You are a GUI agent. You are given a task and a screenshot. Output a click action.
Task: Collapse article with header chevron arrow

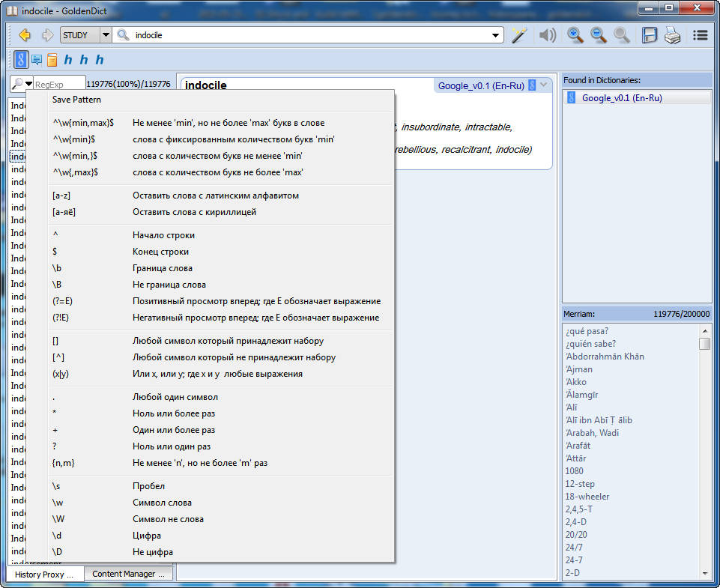pyautogui.click(x=544, y=85)
